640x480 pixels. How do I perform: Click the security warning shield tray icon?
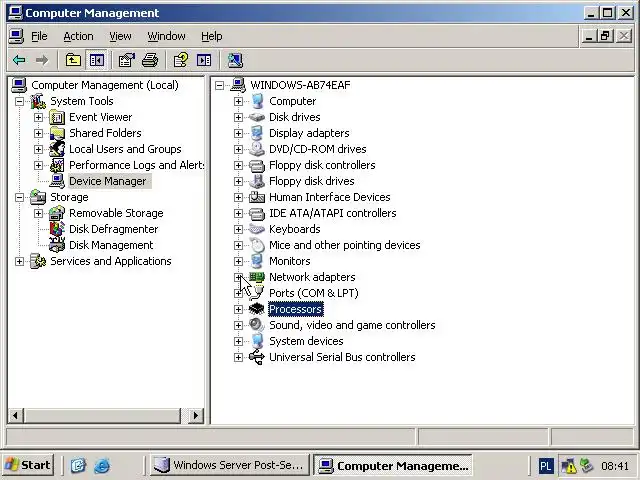(x=569, y=466)
